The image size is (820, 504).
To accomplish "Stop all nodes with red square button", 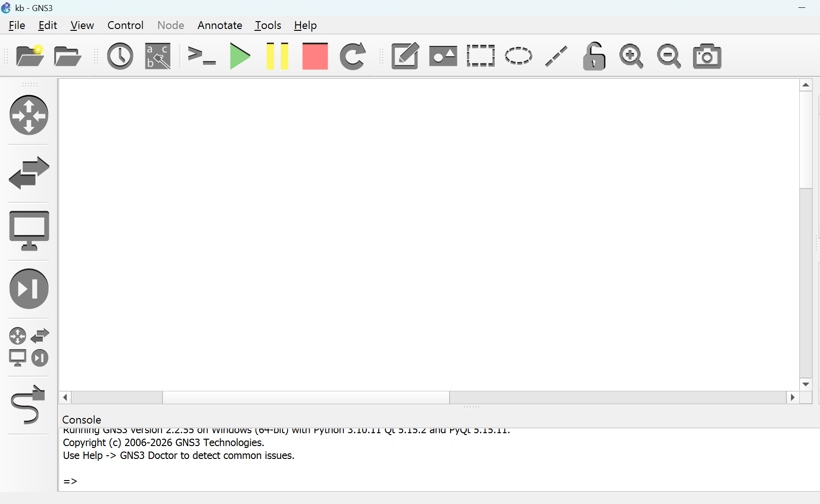I will pos(315,56).
